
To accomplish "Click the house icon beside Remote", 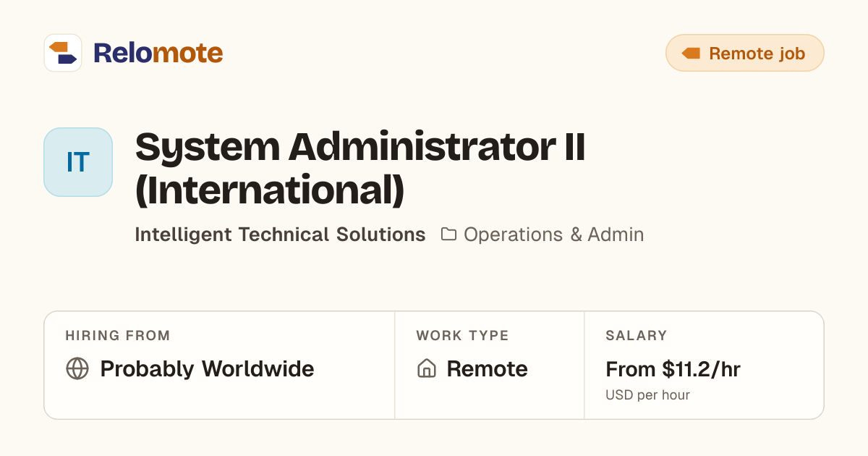I will click(427, 368).
